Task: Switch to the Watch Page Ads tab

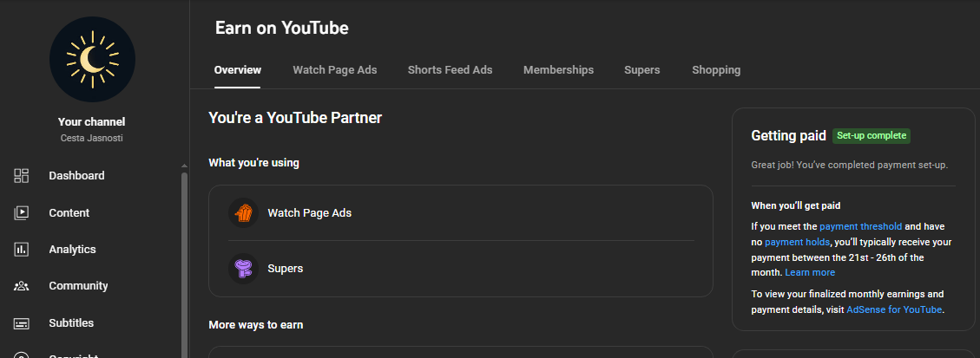Action: point(334,70)
